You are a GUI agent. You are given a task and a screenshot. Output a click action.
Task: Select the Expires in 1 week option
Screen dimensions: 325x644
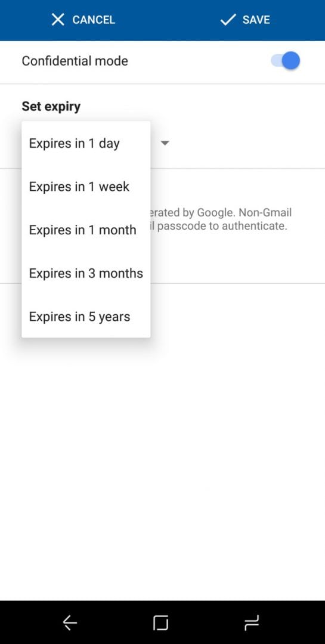86,187
